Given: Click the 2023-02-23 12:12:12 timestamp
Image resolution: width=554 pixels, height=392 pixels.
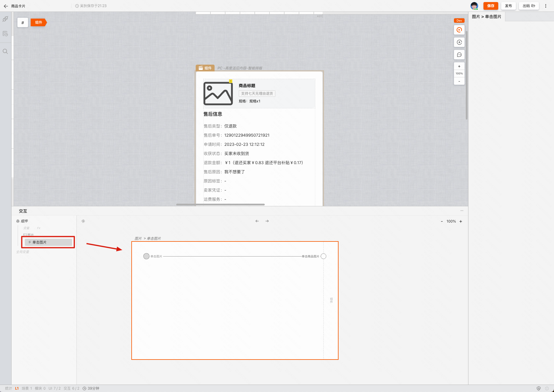Looking at the screenshot, I should click(x=244, y=144).
